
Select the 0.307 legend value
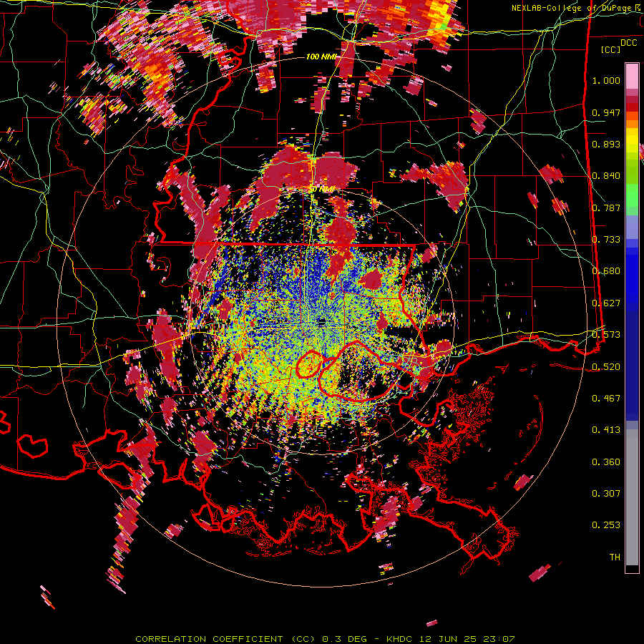coord(606,494)
